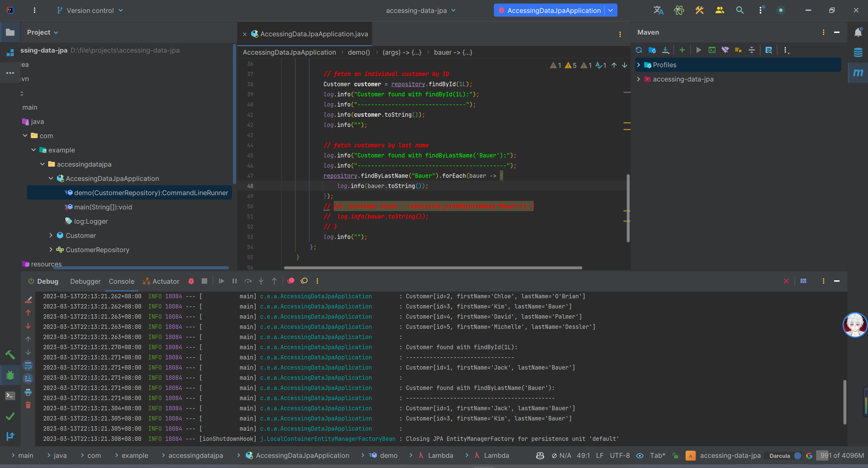
Task: Reload all Maven projects
Action: click(639, 50)
